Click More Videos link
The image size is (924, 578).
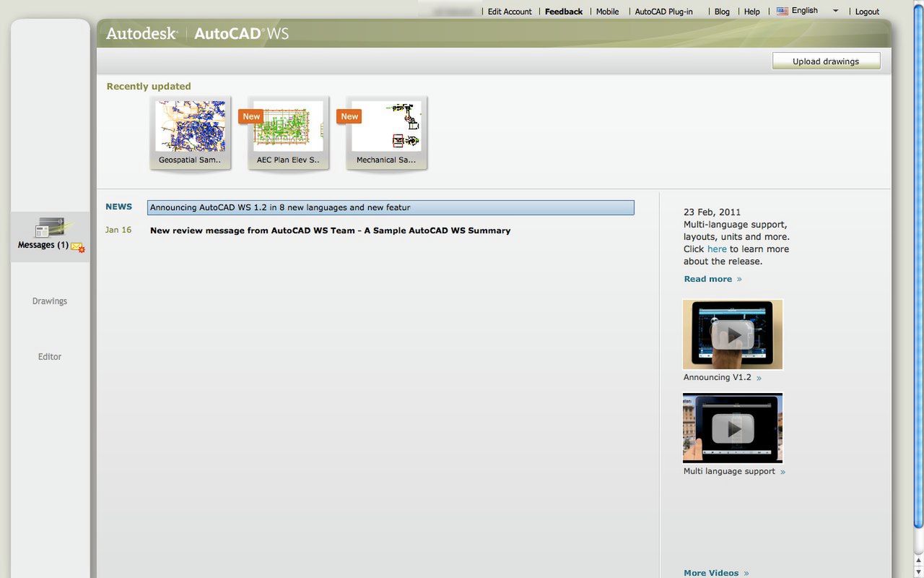click(716, 573)
